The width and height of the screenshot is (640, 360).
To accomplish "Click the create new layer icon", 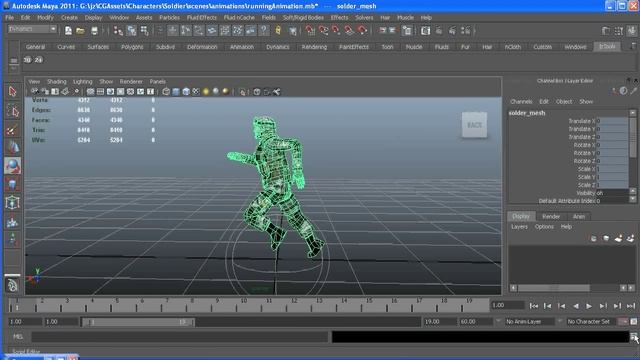I will click(618, 238).
